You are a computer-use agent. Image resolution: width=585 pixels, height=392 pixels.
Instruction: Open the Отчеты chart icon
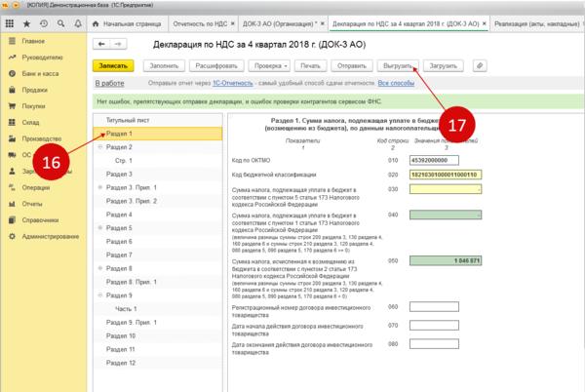10,203
